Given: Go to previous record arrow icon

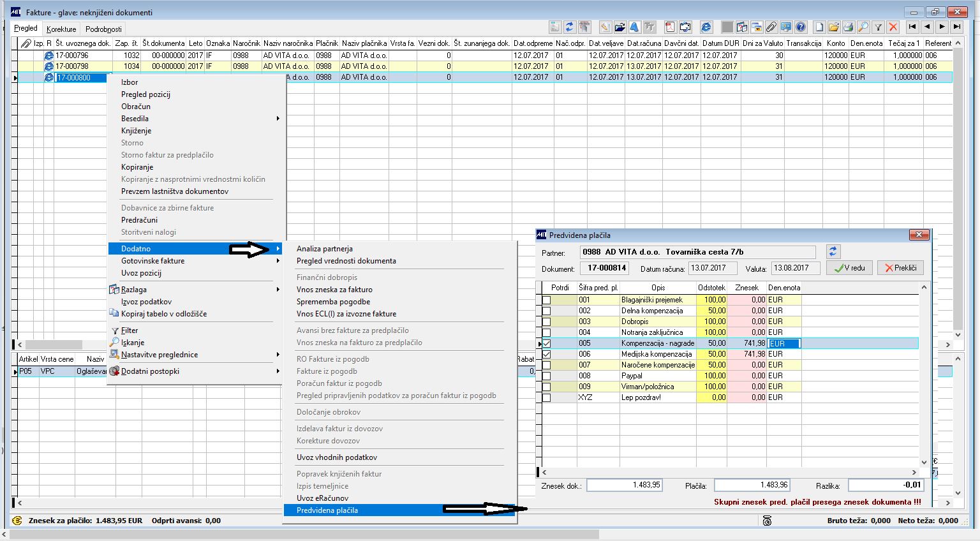Looking at the screenshot, I should (927, 27).
